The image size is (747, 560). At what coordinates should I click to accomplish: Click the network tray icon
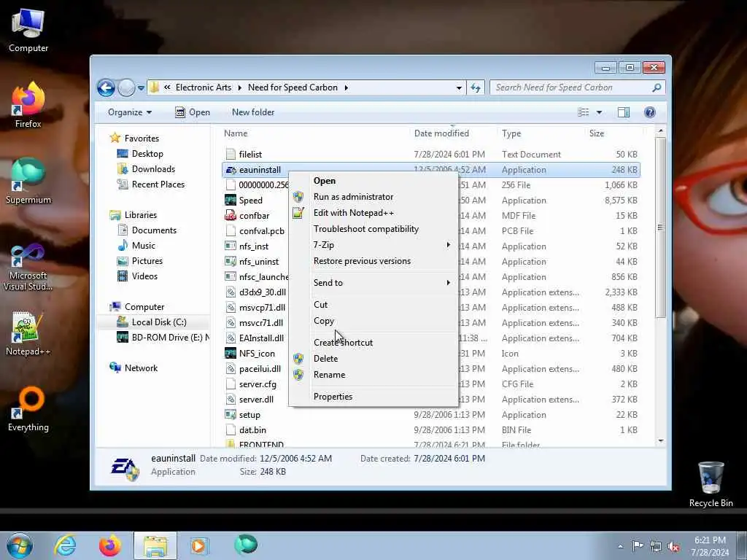656,547
